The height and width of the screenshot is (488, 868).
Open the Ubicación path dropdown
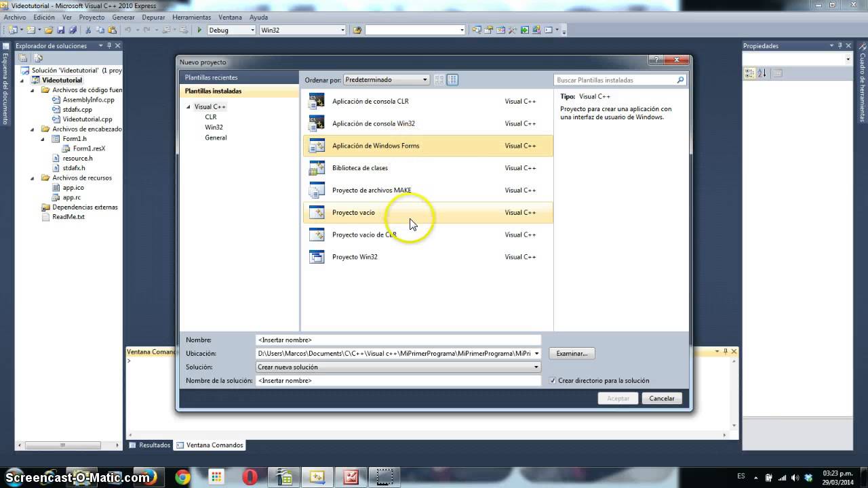coord(536,353)
